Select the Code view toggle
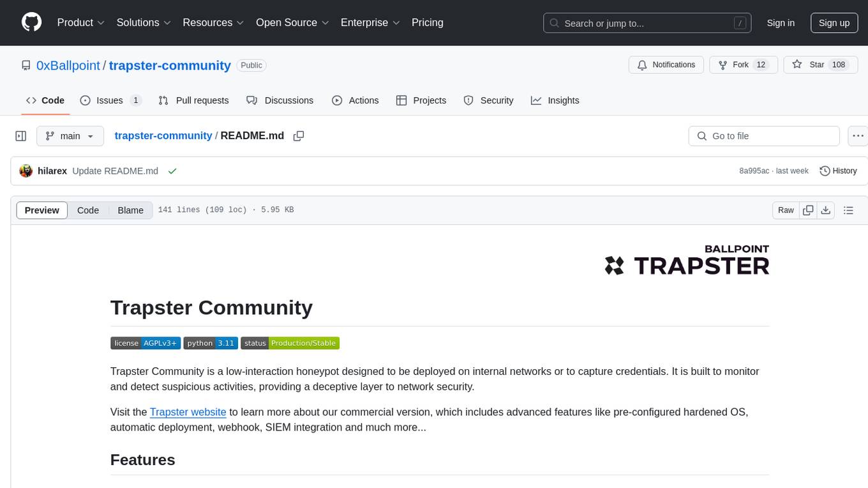The width and height of the screenshot is (868, 488). click(88, 210)
